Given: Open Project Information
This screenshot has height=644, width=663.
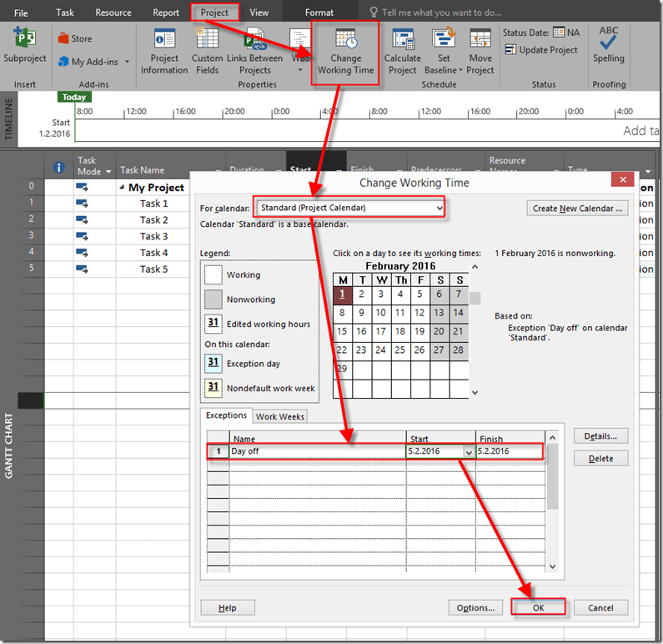Looking at the screenshot, I should 164,52.
